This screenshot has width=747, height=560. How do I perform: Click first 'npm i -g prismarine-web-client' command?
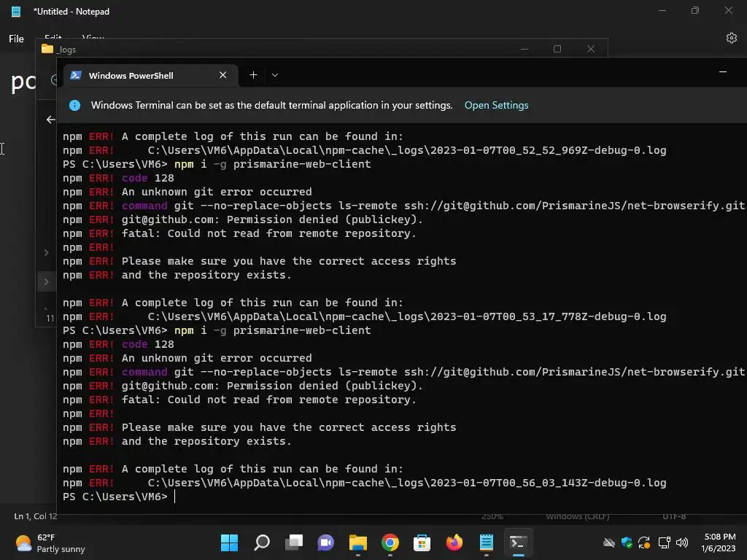point(273,164)
